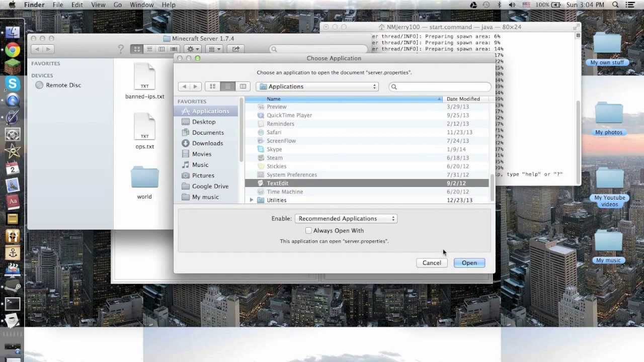
Task: Go back in Choose Application dialog
Action: 184,86
